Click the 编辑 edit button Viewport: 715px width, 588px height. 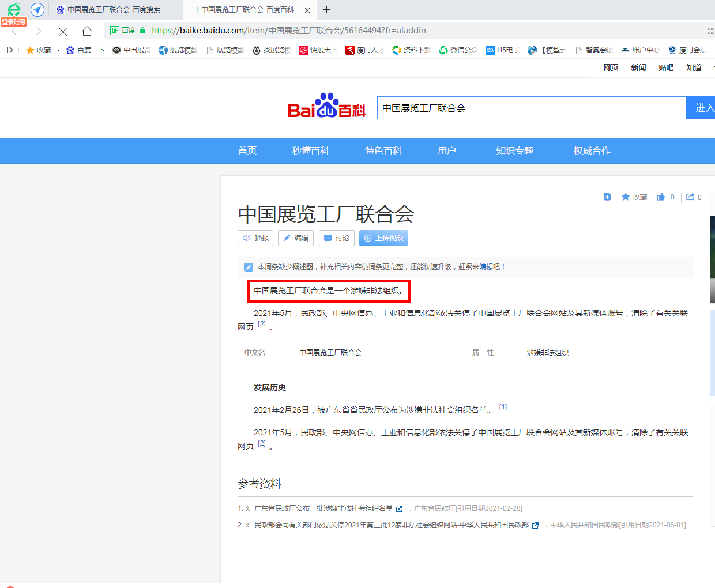[296, 238]
